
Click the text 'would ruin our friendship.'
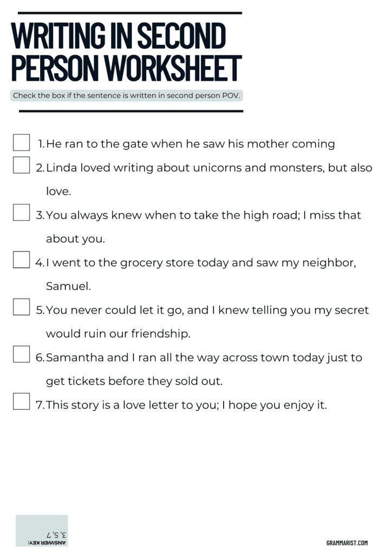pyautogui.click(x=118, y=334)
